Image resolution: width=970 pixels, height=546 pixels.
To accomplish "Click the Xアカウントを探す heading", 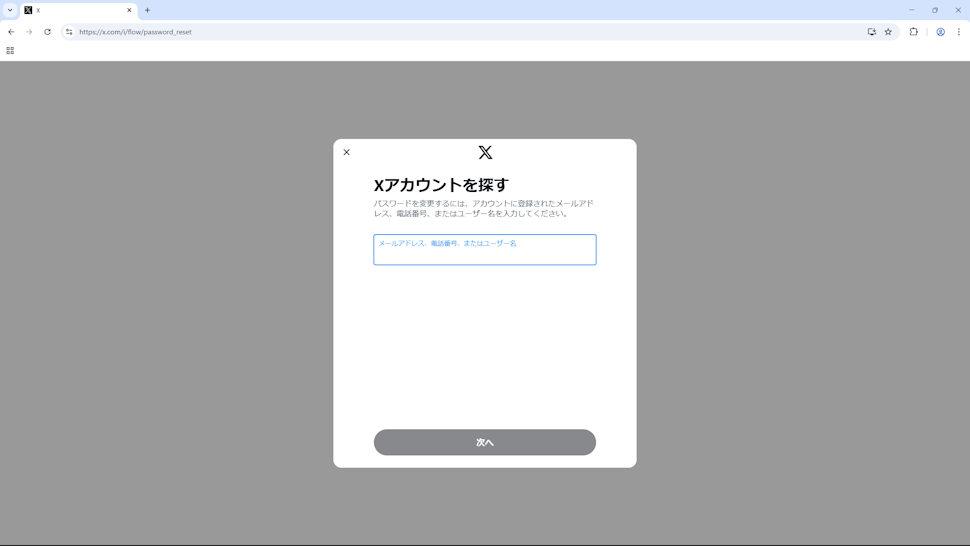I will 441,185.
